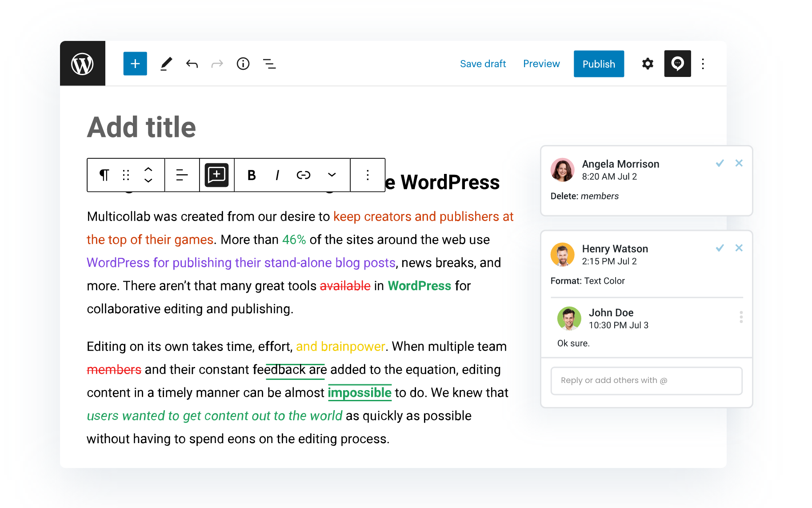Resolve Angela Morrison's comment with the checkmark
The width and height of the screenshot is (812, 508).
(x=720, y=163)
